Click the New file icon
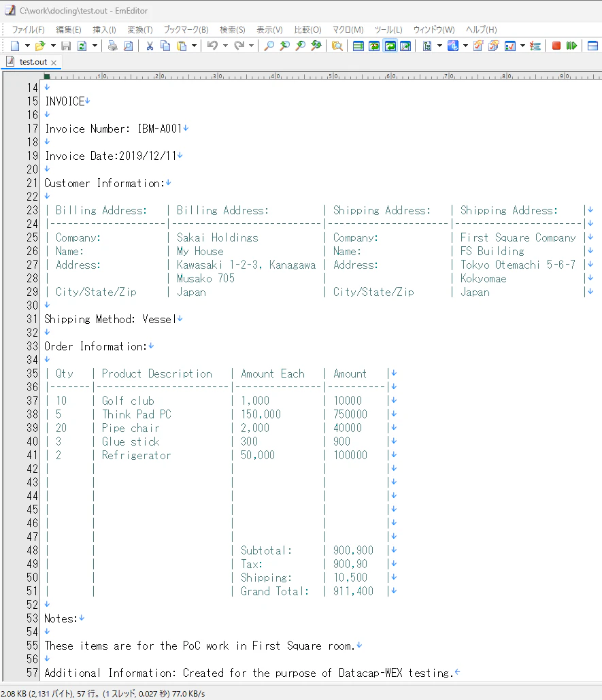 (15, 46)
